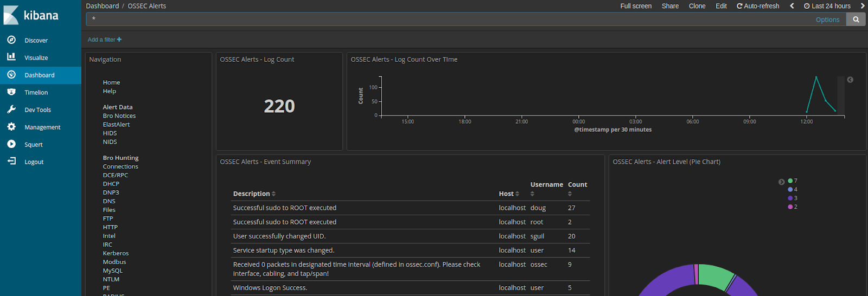Click green pie chart slice

pyautogui.click(x=715, y=275)
